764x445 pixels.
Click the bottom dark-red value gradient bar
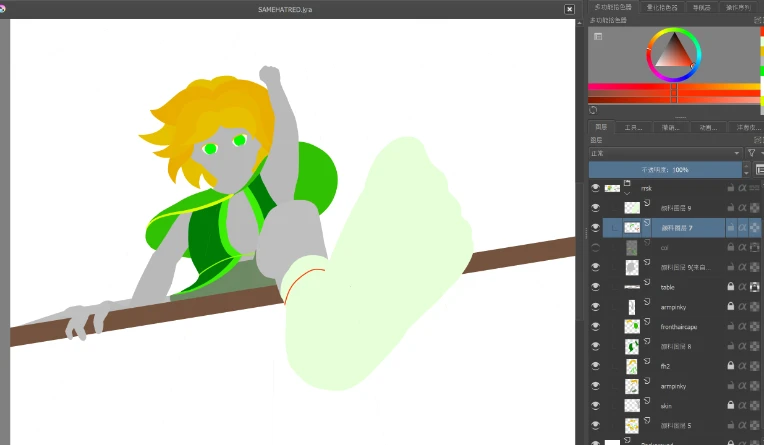pyautogui.click(x=674, y=100)
